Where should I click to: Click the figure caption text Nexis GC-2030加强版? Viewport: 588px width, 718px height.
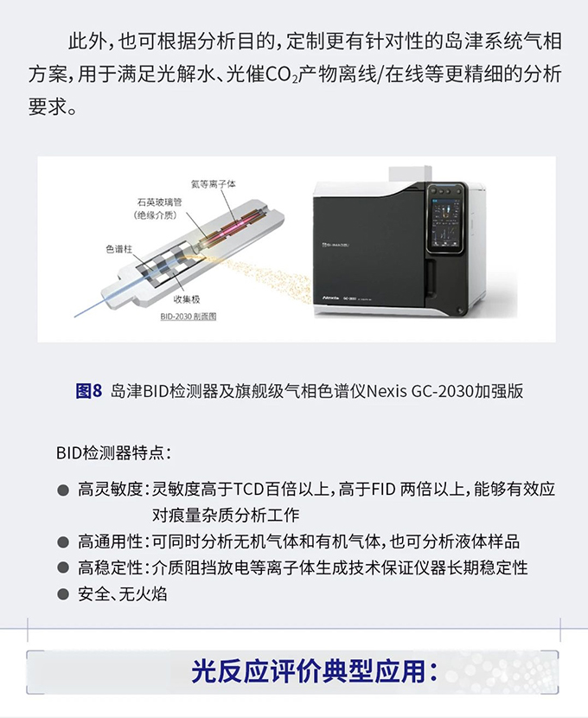point(444,391)
